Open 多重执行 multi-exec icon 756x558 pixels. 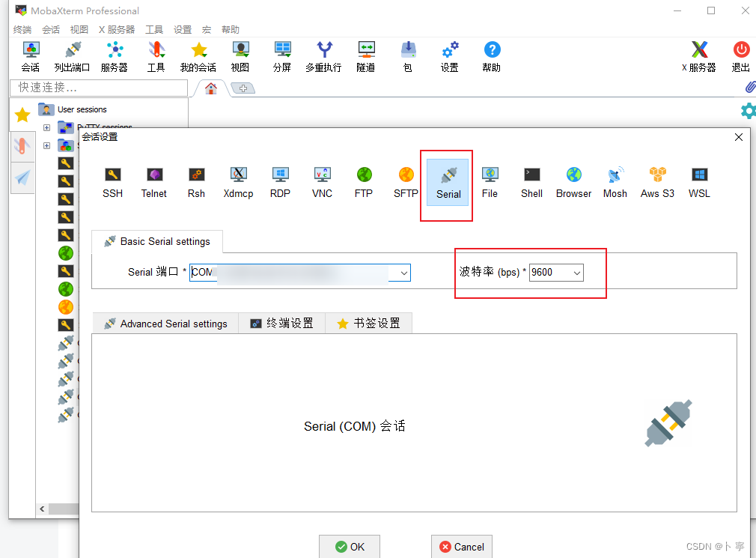coord(324,57)
